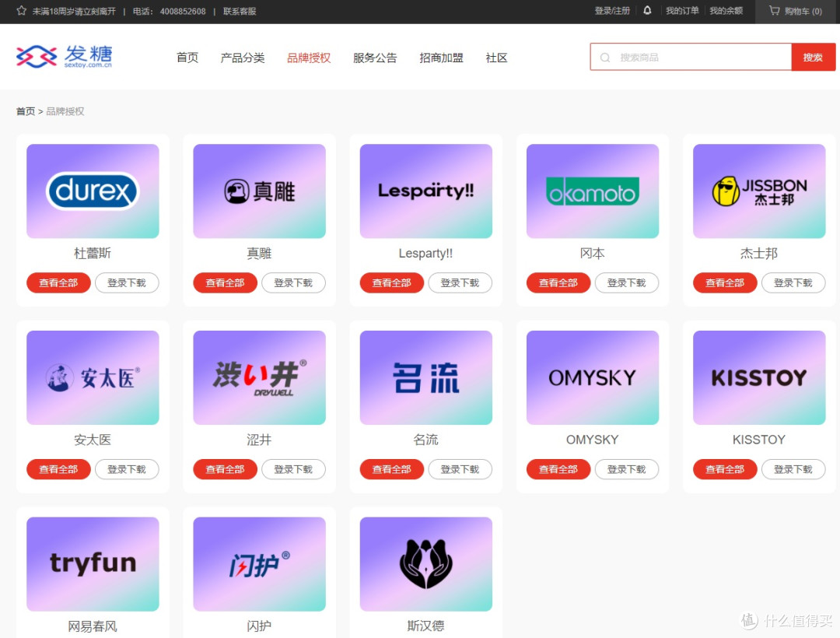Click the 冈本 brand name text
This screenshot has width=840, height=638.
(593, 254)
